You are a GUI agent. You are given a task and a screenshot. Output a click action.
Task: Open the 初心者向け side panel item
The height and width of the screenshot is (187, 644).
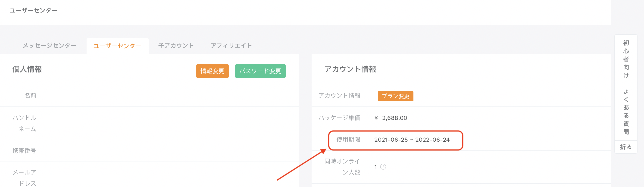(x=626, y=59)
